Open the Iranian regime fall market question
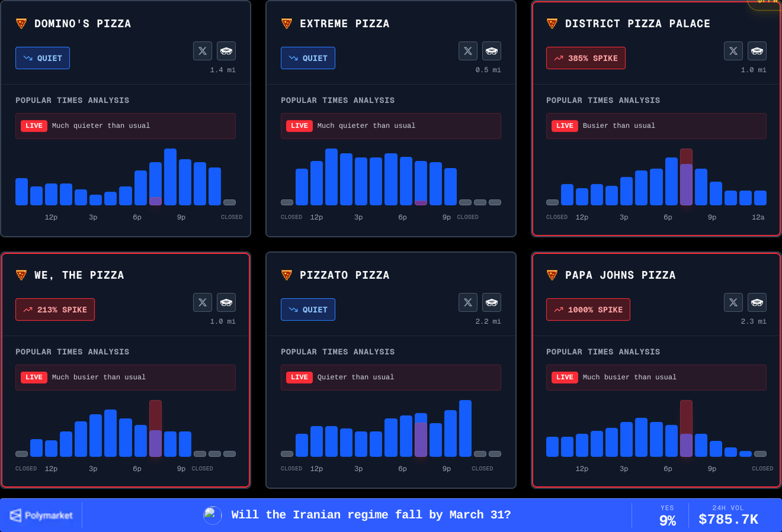This screenshot has height=532, width=782. [x=371, y=515]
